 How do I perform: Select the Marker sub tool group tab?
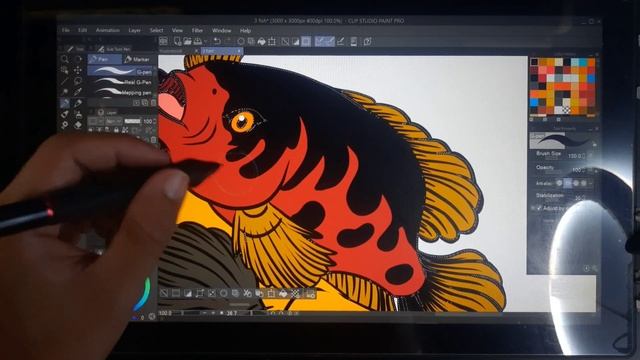pos(138,60)
